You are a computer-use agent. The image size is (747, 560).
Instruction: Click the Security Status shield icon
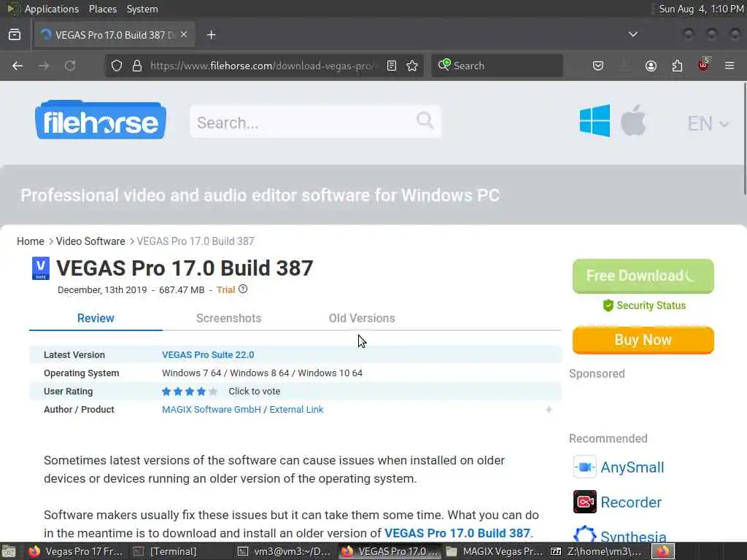click(608, 306)
